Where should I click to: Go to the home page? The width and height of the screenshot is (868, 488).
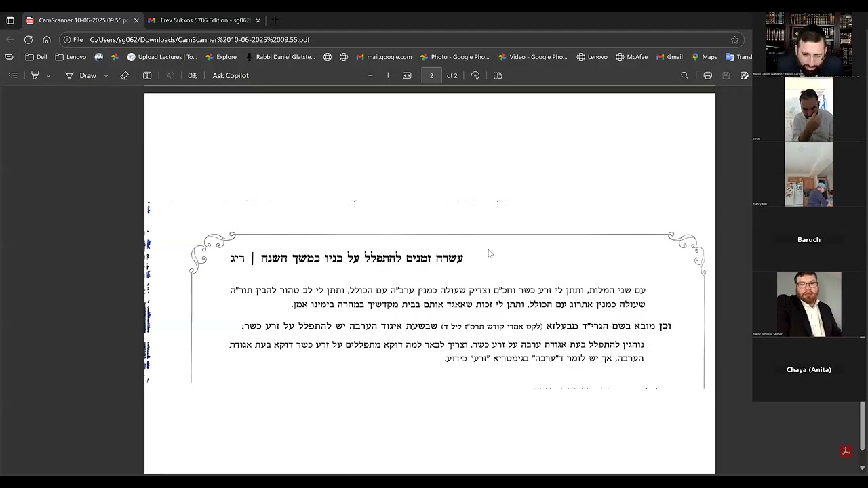[47, 39]
